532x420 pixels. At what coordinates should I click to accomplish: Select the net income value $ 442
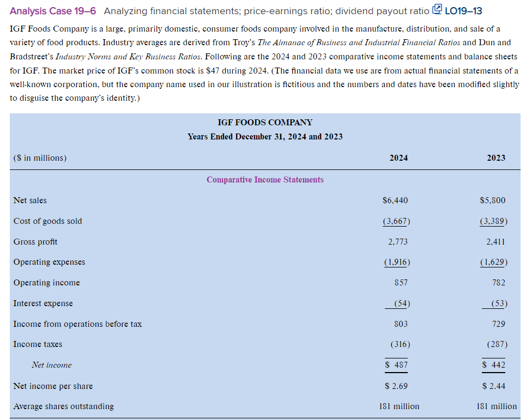click(x=494, y=365)
